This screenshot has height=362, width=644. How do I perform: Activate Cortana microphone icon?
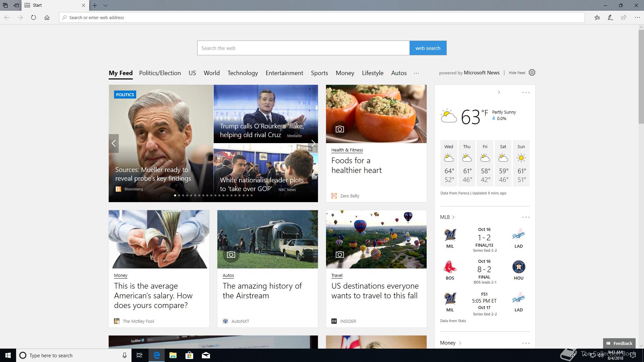tap(124, 355)
